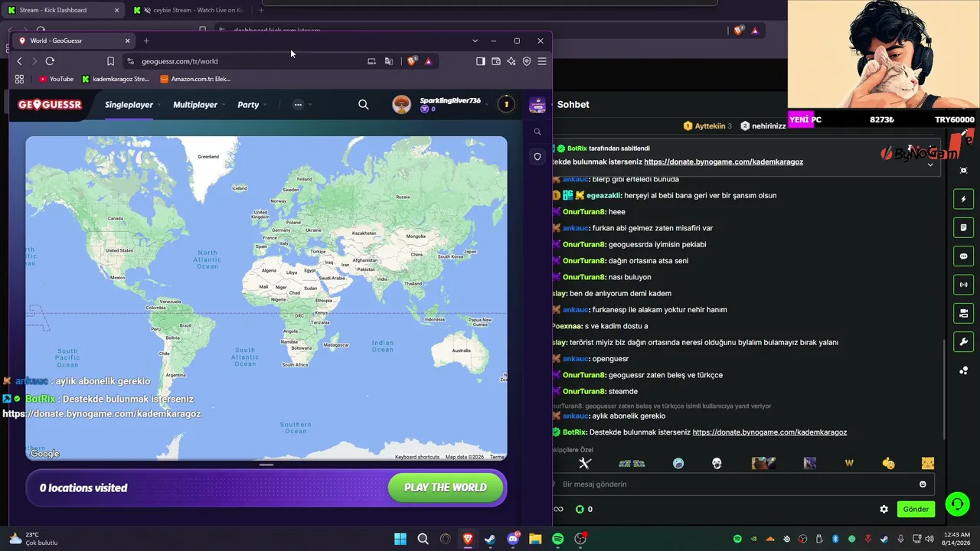The image size is (980, 551).
Task: Open the pinned donate.bynogame.com link
Action: [724, 162]
